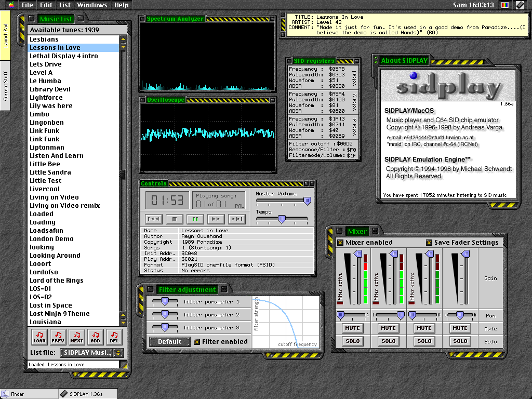The width and height of the screenshot is (532, 399).
Task: Click SIDPLAY 1.36a taskbar item
Action: tap(88, 394)
